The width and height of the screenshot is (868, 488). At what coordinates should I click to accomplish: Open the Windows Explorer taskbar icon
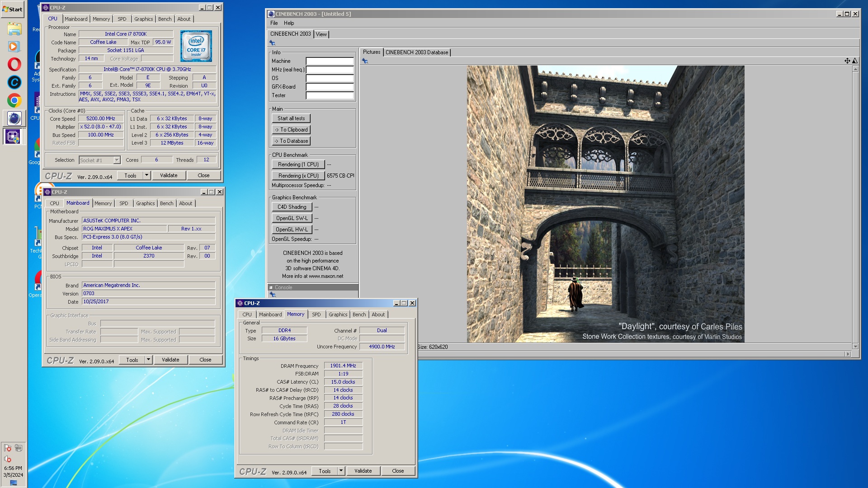click(x=14, y=28)
